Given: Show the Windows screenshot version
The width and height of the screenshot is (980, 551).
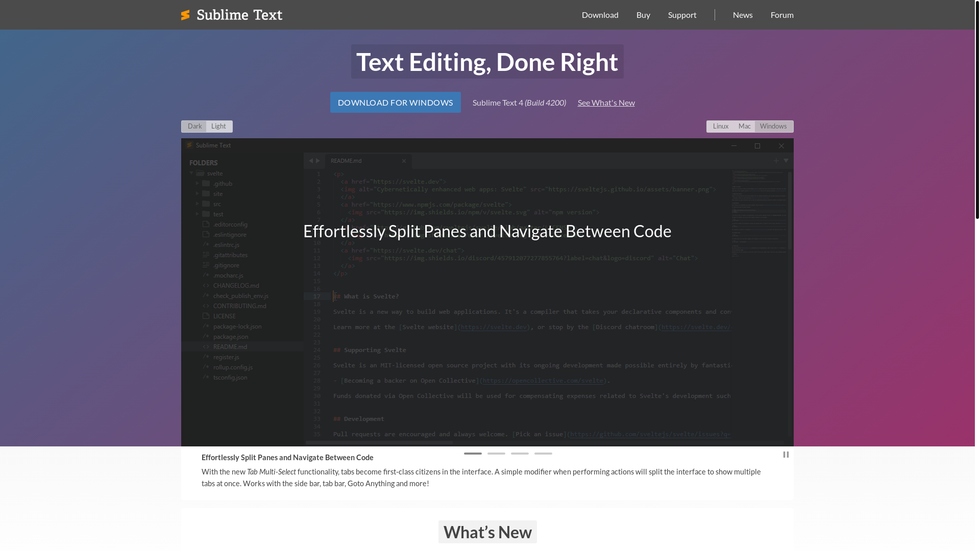Looking at the screenshot, I should point(773,127).
